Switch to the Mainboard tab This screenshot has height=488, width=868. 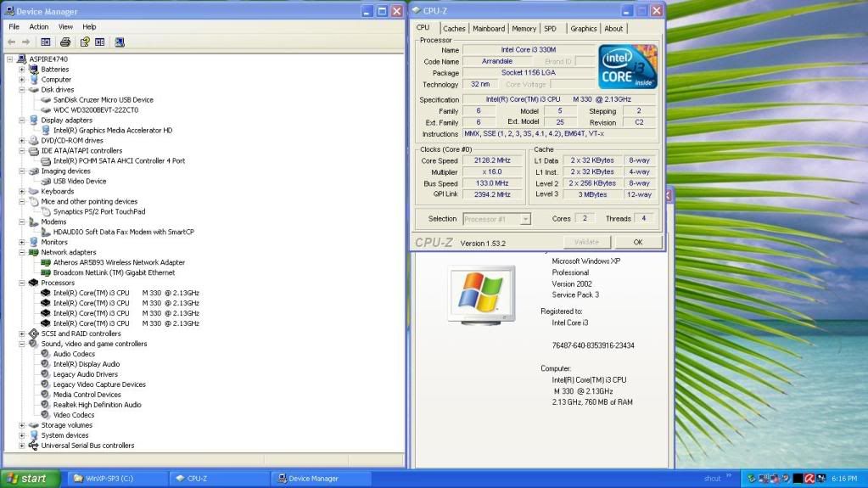tap(489, 29)
